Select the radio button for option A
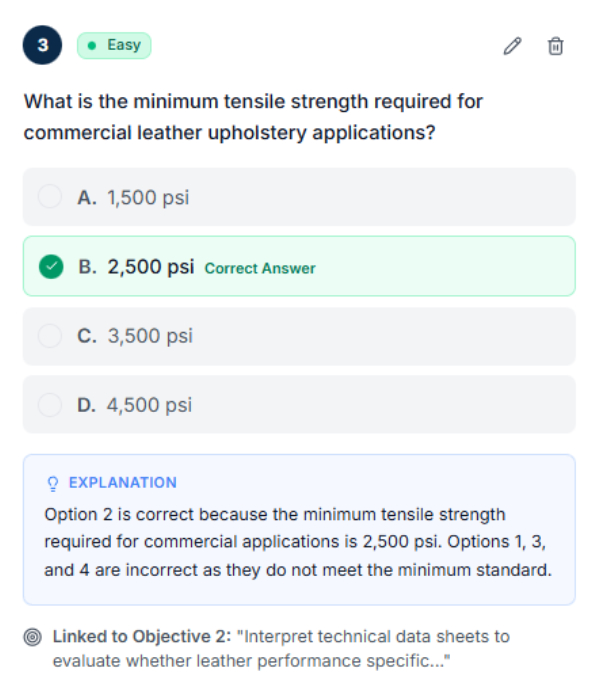 (x=50, y=197)
